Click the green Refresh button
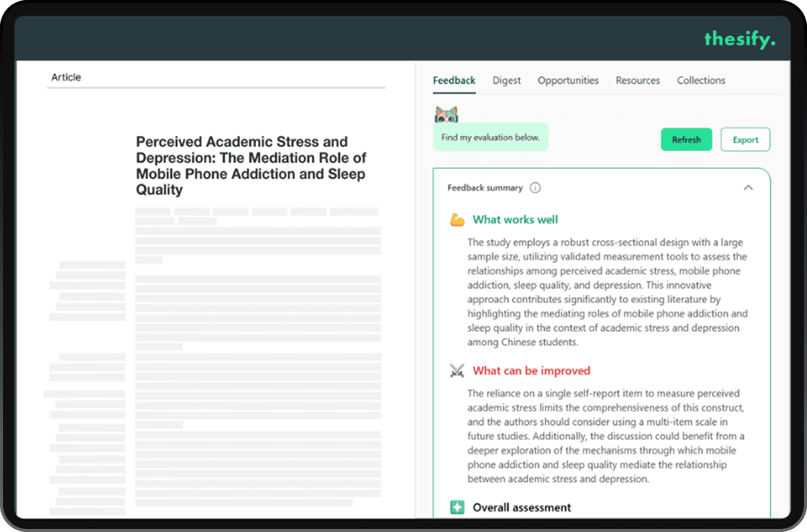 pyautogui.click(x=686, y=140)
